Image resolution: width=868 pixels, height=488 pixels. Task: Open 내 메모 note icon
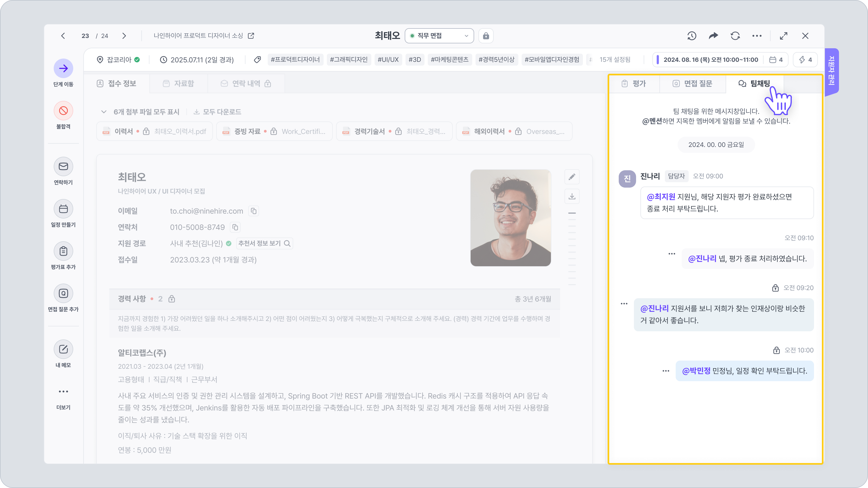pos(63,349)
